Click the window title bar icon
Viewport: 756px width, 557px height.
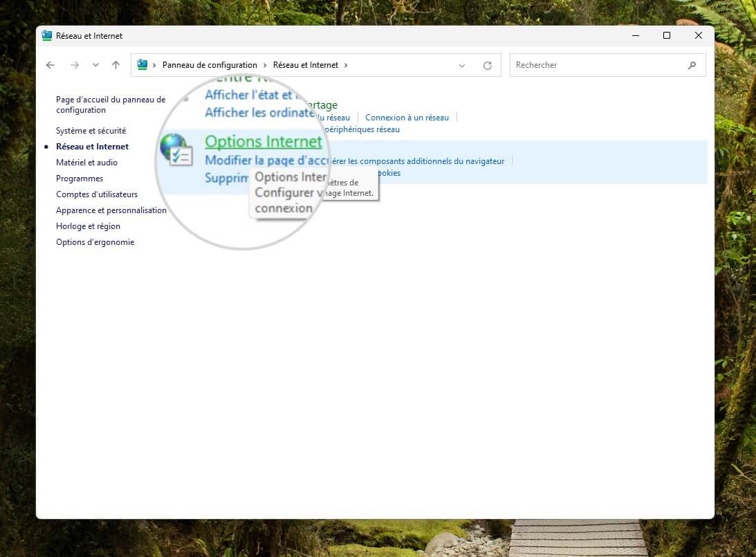[47, 36]
